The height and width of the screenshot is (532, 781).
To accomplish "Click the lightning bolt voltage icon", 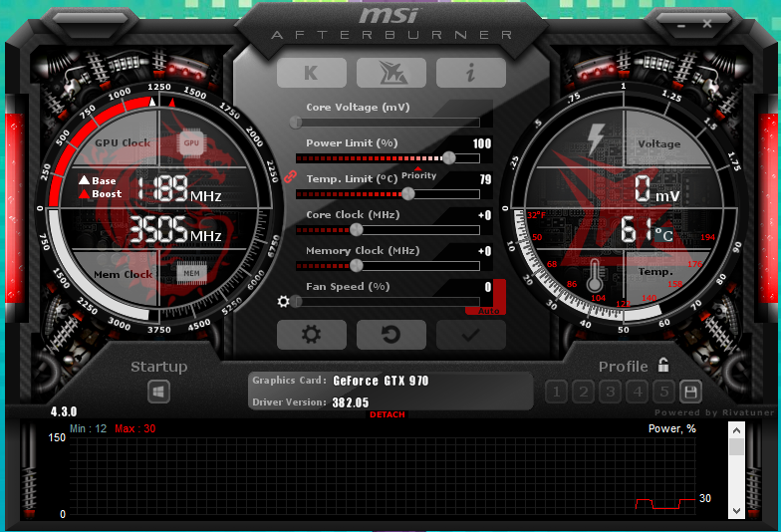I will click(596, 139).
